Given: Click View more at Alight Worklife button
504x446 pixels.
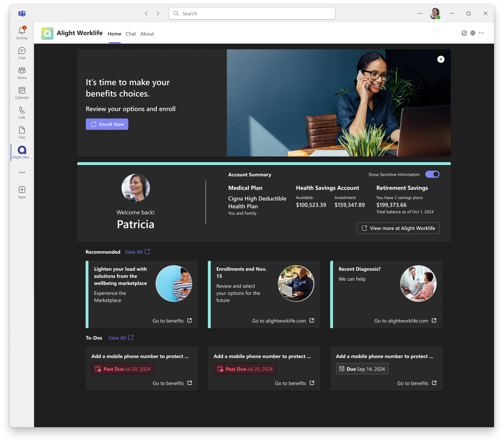Looking at the screenshot, I should click(x=398, y=228).
